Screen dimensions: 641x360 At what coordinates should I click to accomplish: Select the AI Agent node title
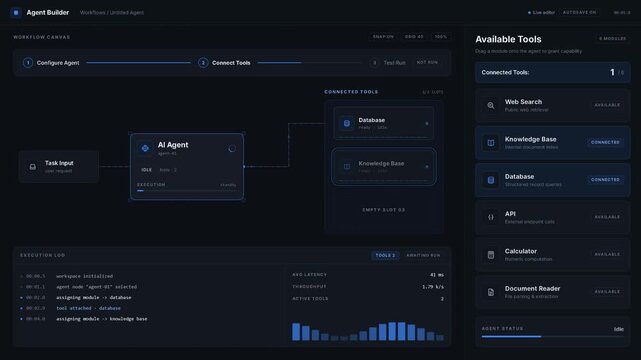pos(173,145)
